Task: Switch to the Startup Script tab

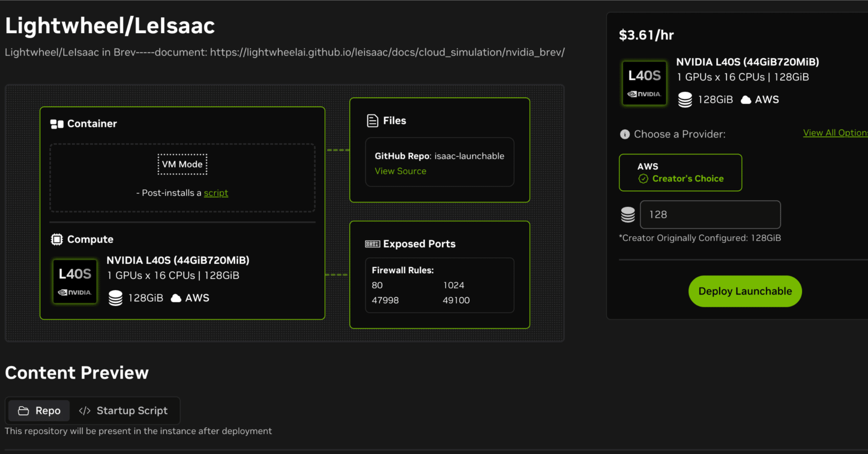Action: coord(124,410)
